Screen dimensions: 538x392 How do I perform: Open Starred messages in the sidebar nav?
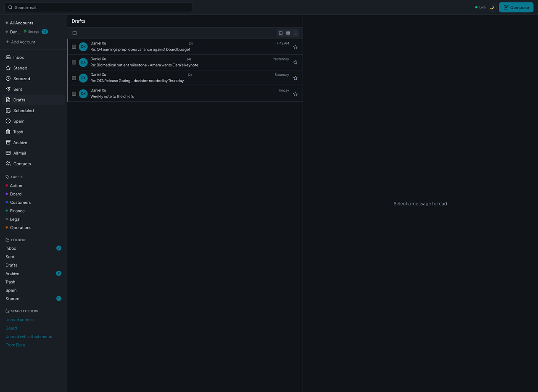[34, 68]
